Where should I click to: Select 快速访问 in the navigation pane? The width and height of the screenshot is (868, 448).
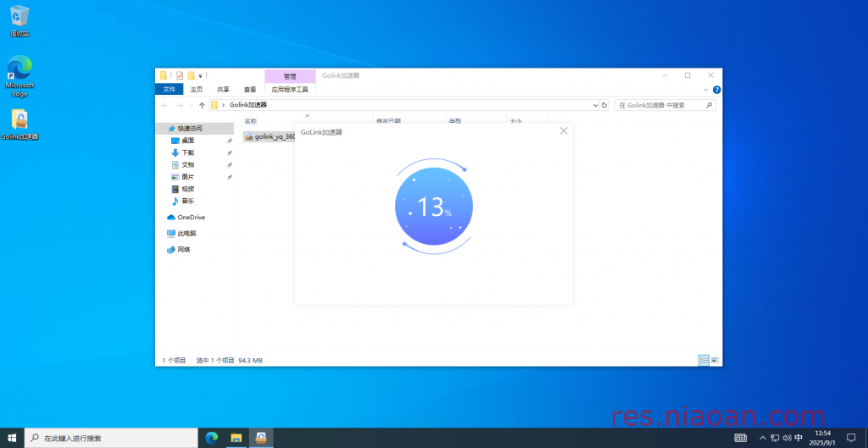(190, 129)
